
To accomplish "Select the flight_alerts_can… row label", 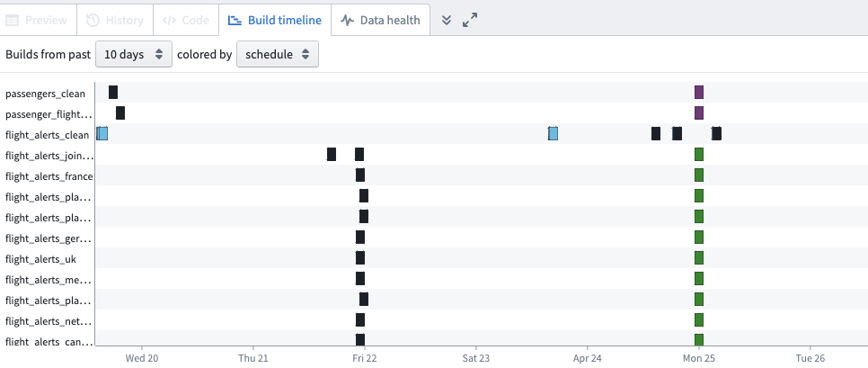I will (x=49, y=342).
